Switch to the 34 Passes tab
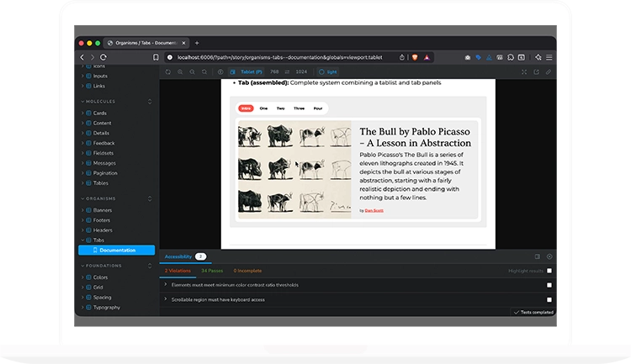631x364 pixels. coord(213,271)
